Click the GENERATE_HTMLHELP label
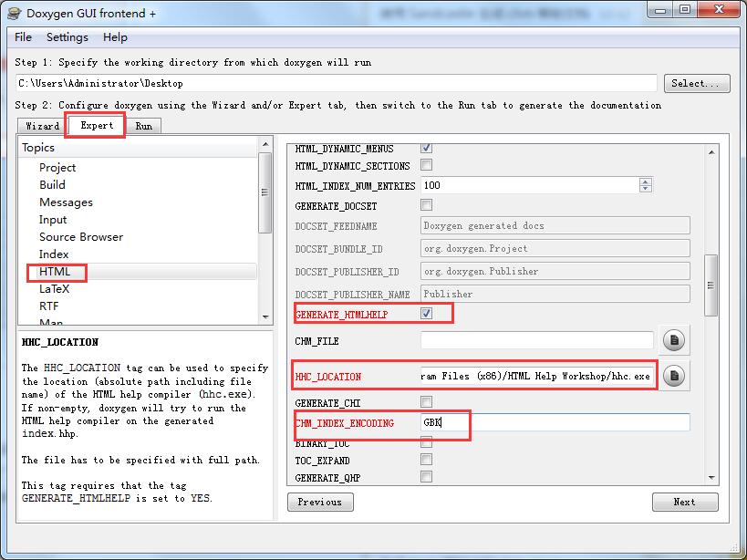The image size is (747, 560). (x=341, y=315)
